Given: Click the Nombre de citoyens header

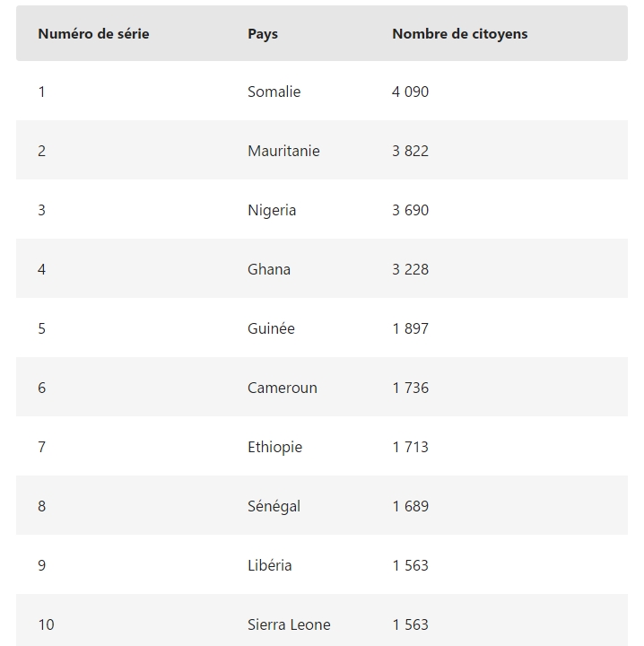Looking at the screenshot, I should (460, 34).
